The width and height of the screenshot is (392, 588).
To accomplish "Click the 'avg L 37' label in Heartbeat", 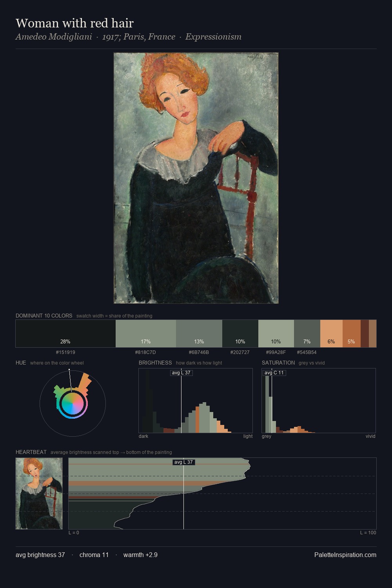I will click(x=184, y=462).
